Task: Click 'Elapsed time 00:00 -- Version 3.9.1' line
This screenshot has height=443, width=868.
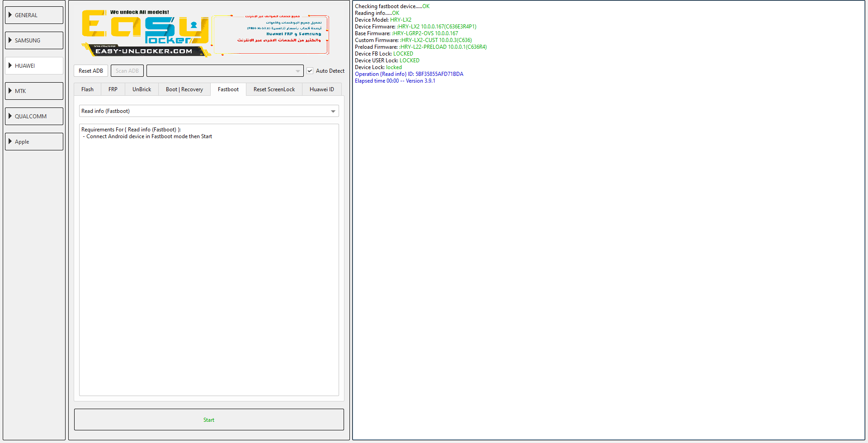Action: pyautogui.click(x=395, y=81)
